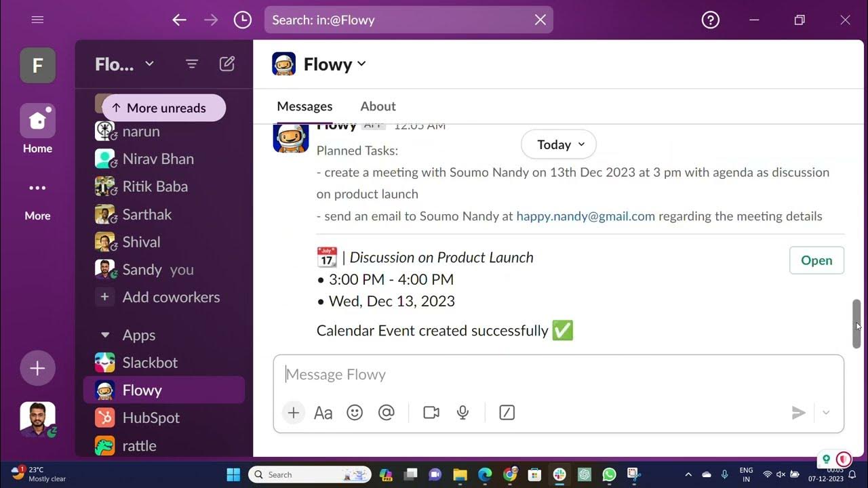
Task: Open the help question mark icon
Action: tap(710, 20)
